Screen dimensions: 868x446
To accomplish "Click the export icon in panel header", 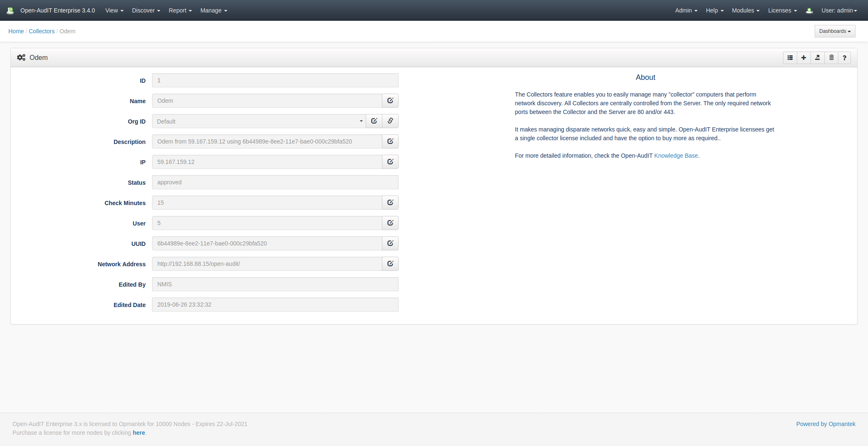I will coord(817,58).
